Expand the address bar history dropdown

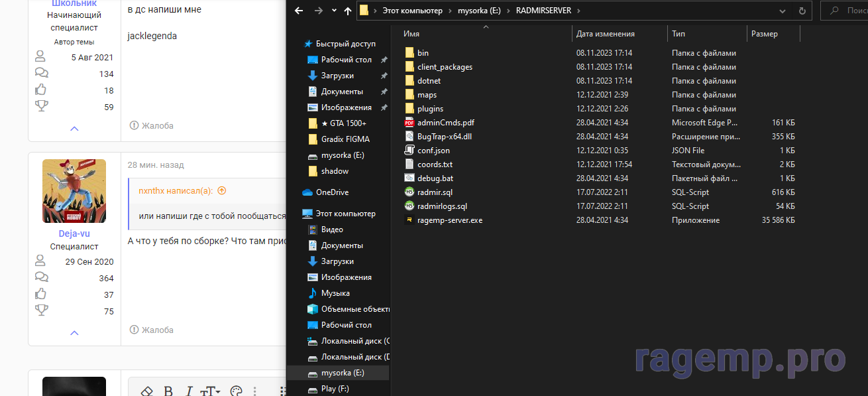point(782,11)
